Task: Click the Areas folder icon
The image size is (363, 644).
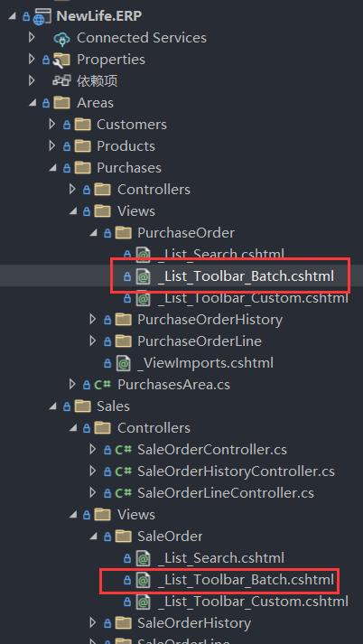Action: (61, 103)
